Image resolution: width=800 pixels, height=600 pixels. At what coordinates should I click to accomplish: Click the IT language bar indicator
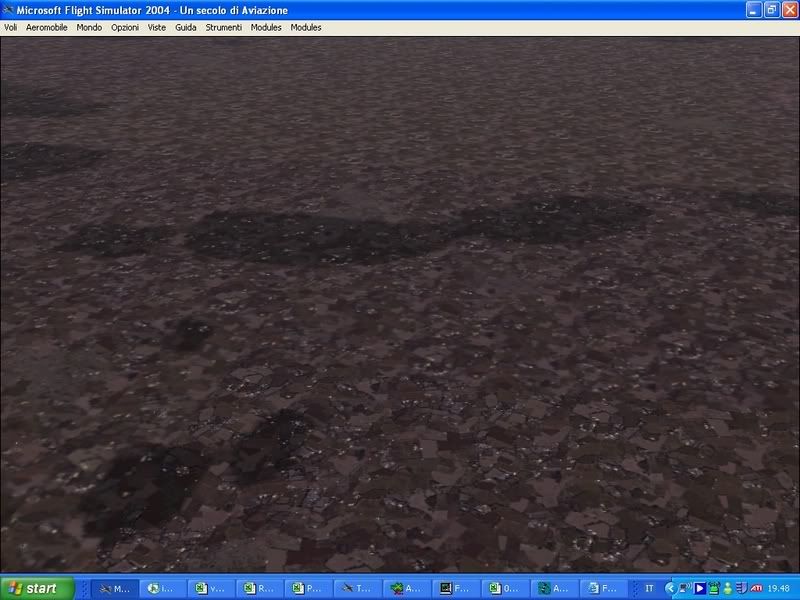pyautogui.click(x=649, y=589)
